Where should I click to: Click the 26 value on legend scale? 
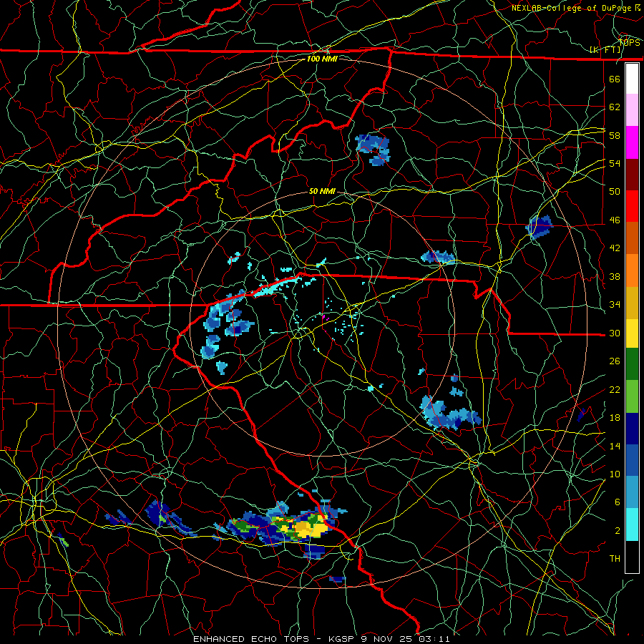pyautogui.click(x=615, y=361)
